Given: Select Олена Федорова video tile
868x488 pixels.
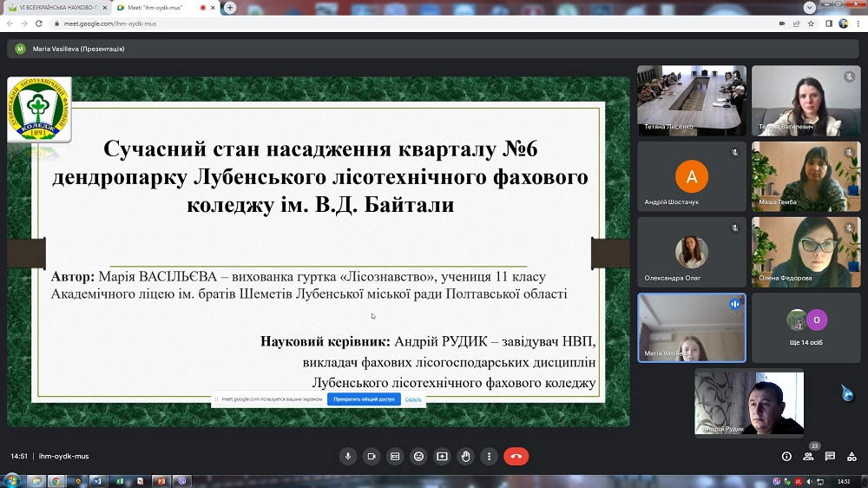Looking at the screenshot, I should point(806,252).
